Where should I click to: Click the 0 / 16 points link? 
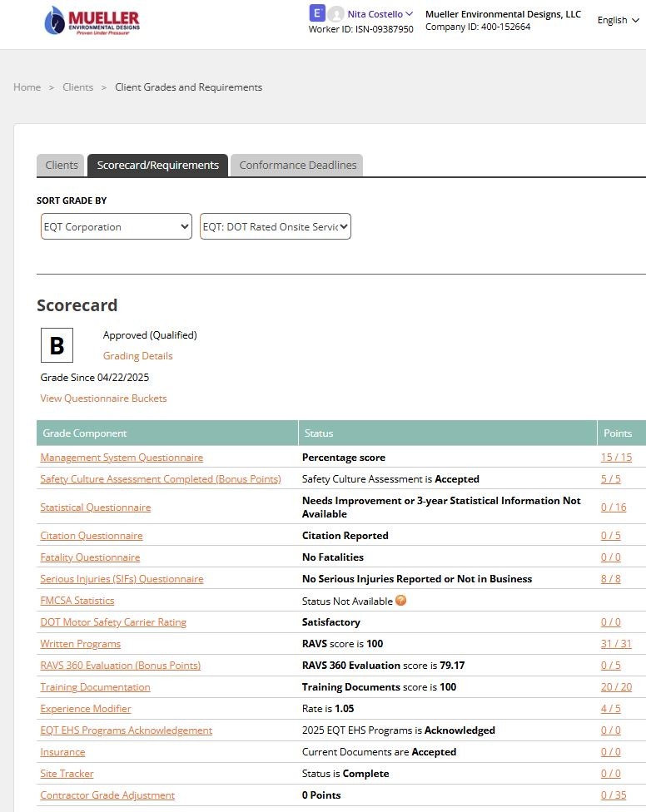(614, 507)
